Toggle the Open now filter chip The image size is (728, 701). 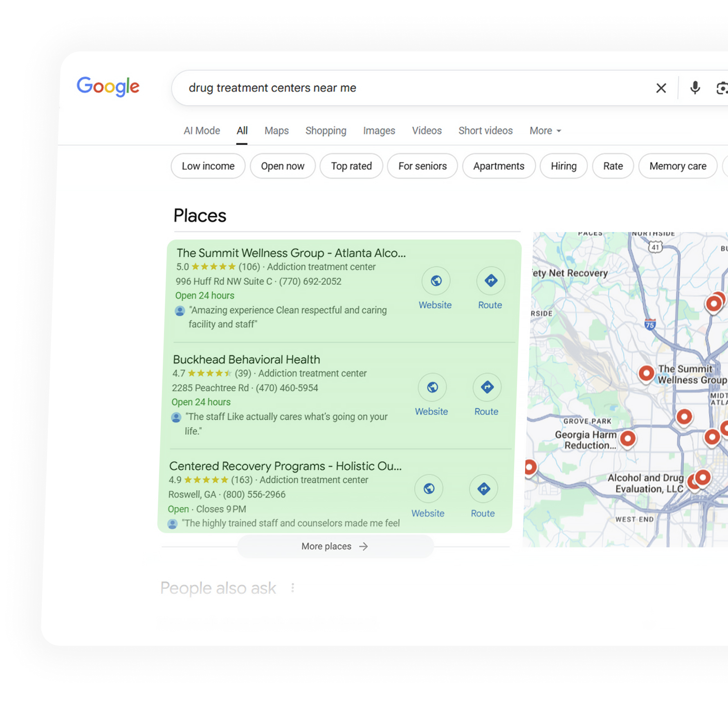click(x=283, y=166)
